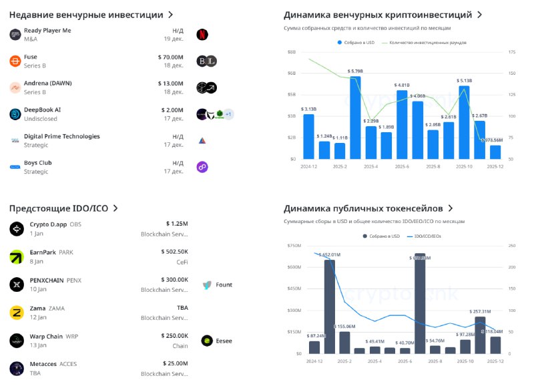The image size is (534, 392).
Task: Click the green EarnPark logo icon
Action: tap(17, 256)
